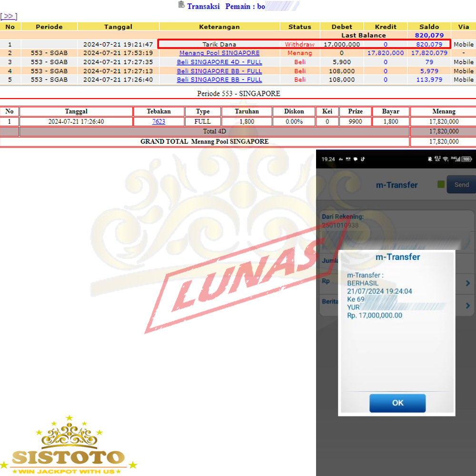Viewport: 476px width, 476px height.
Task: Click the 17,820,000 Kredit amount link
Action: [385, 53]
